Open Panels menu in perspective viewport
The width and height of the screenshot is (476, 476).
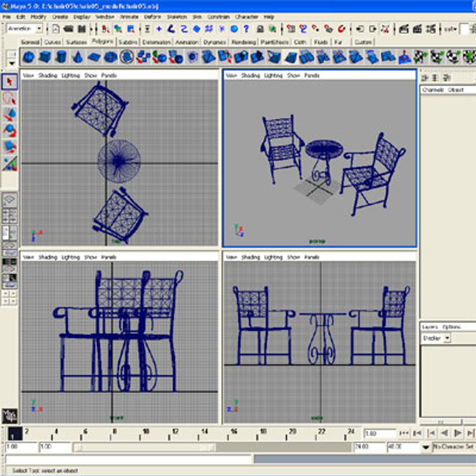[x=312, y=75]
